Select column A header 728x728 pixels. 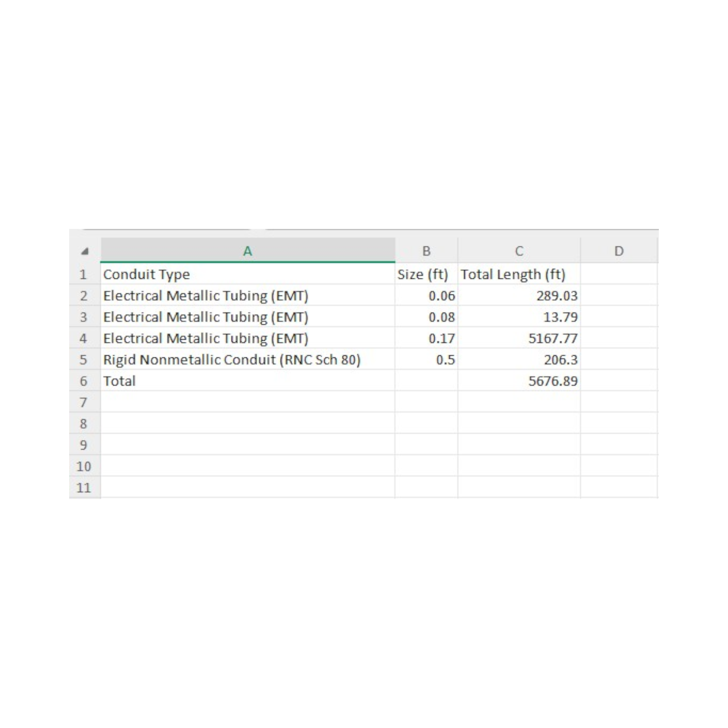pyautogui.click(x=248, y=250)
